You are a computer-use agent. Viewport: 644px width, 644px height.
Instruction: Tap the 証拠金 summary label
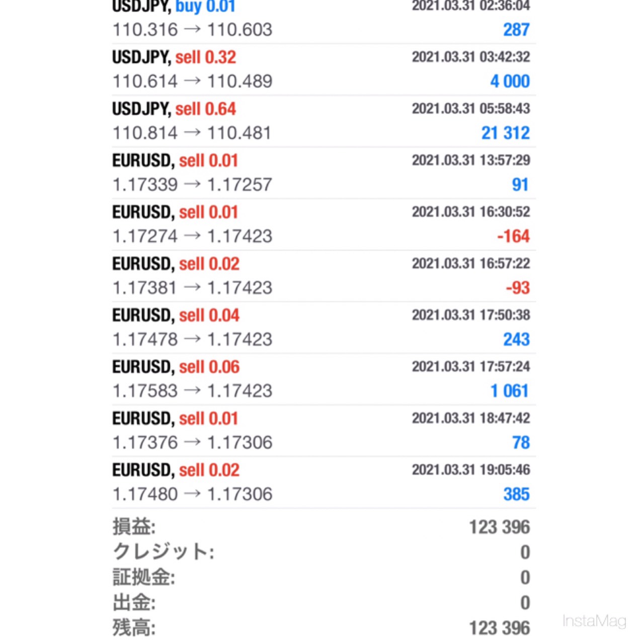(x=143, y=577)
